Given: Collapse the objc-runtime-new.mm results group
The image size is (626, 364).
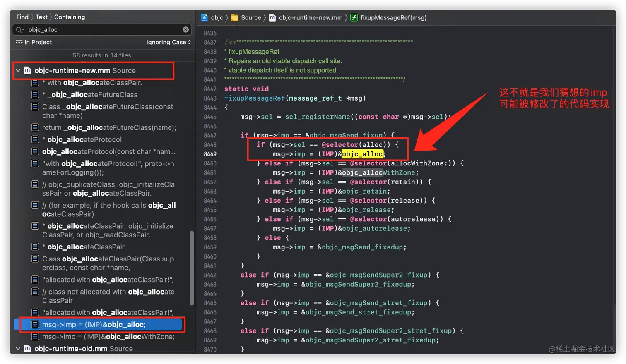Looking at the screenshot, I should [x=18, y=71].
